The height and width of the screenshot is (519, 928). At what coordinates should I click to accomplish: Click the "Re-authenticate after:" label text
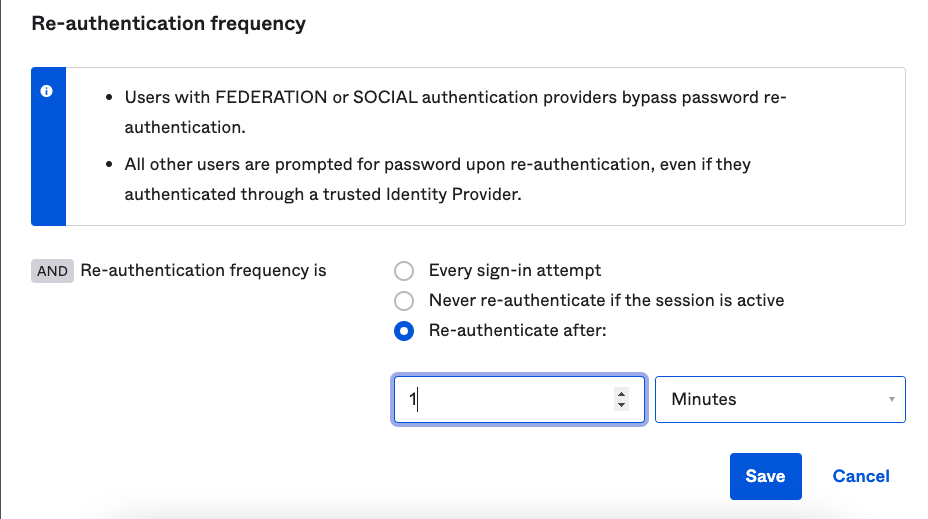pyautogui.click(x=518, y=331)
